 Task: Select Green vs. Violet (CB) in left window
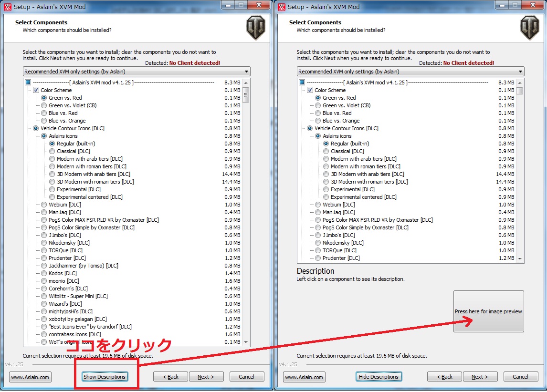pyautogui.click(x=44, y=105)
